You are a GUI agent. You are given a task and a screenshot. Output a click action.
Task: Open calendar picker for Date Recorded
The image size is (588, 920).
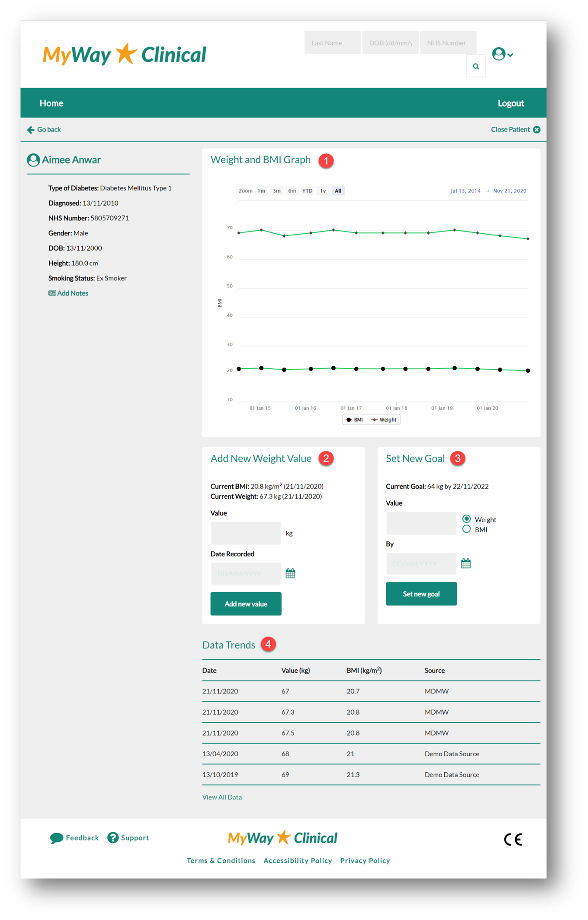pyautogui.click(x=290, y=573)
